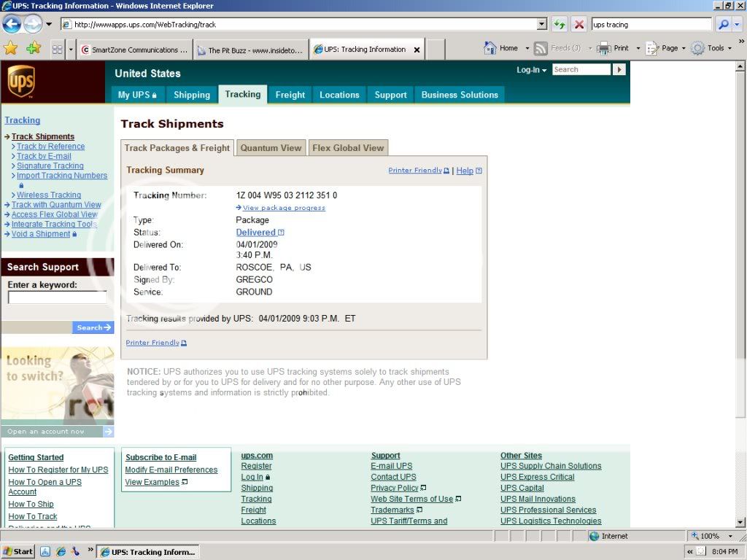747x560 pixels.
Task: Switch to the Quantum View tab
Action: pos(271,148)
